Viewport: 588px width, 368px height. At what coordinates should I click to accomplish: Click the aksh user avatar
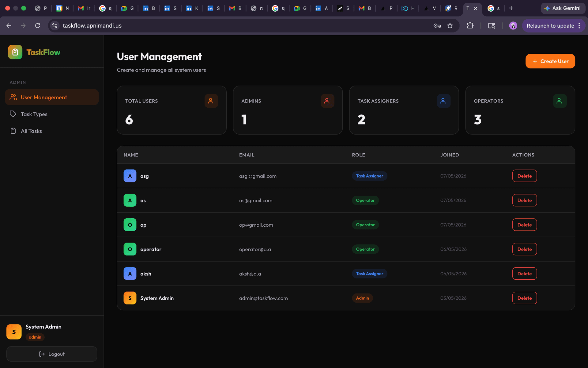[130, 274]
